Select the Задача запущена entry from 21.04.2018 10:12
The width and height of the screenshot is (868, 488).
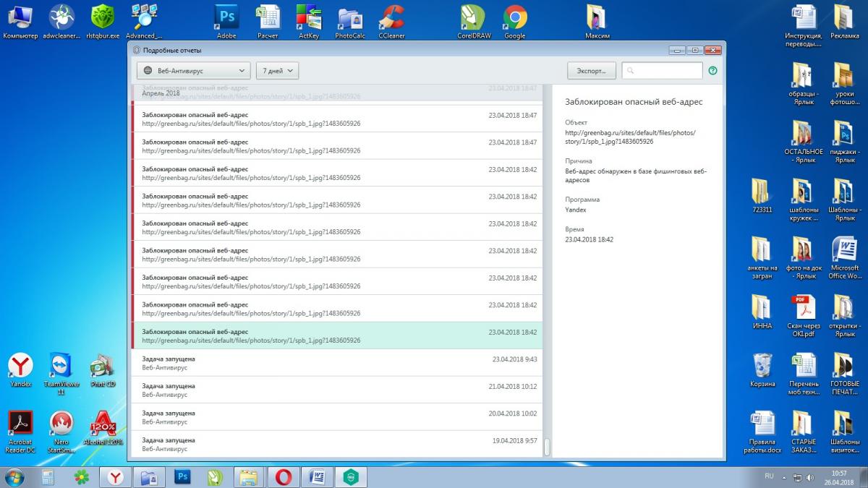tap(336, 390)
